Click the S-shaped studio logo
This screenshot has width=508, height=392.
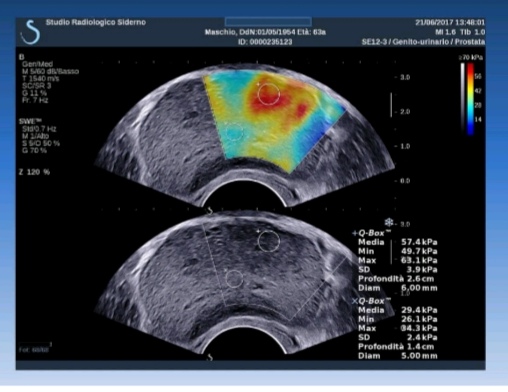point(30,32)
